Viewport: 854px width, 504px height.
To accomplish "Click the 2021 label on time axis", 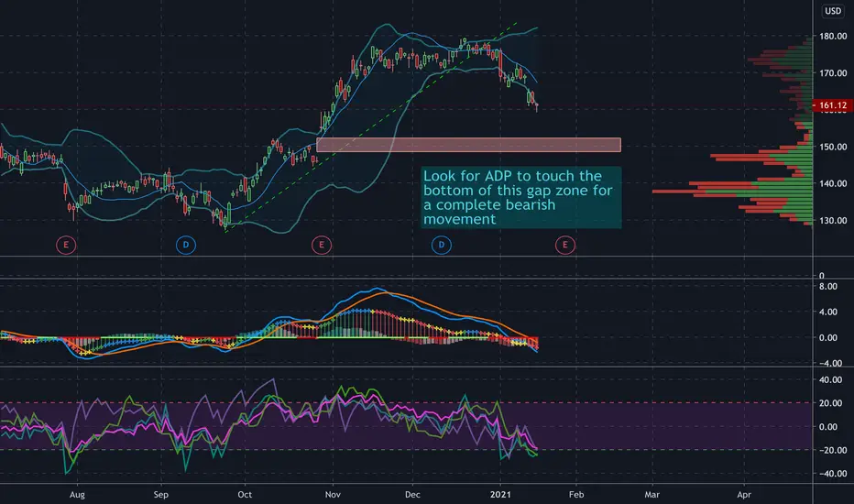I will (x=500, y=495).
